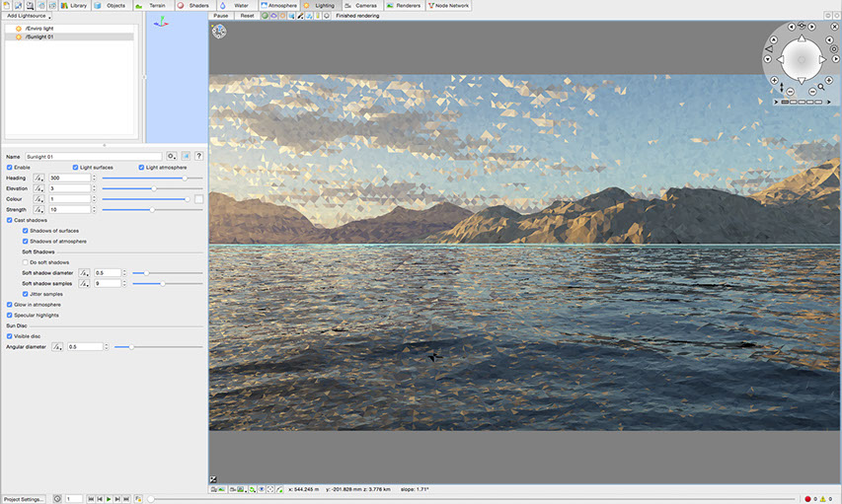Screen dimensions: 842x504
Task: Uncheck Glow in atmosphere
Action: (10, 305)
